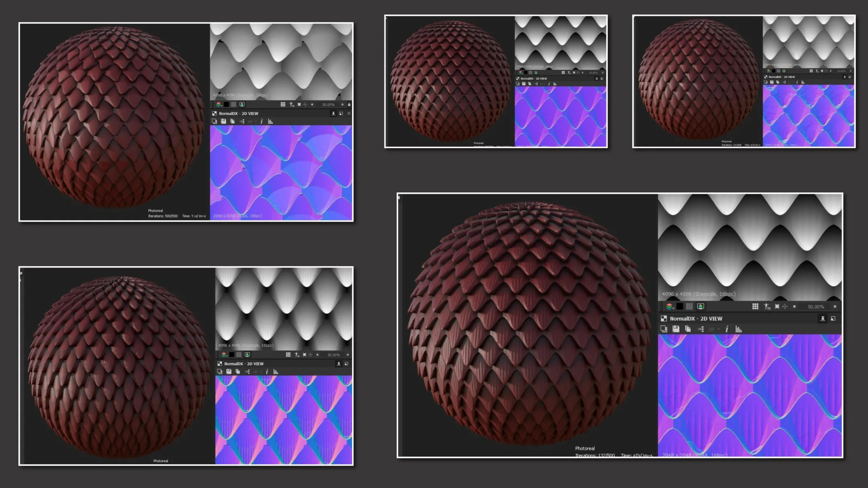This screenshot has height=488, width=868.
Task: Click 'Photoreal' label in bottom-left screenshot
Action: (x=160, y=461)
